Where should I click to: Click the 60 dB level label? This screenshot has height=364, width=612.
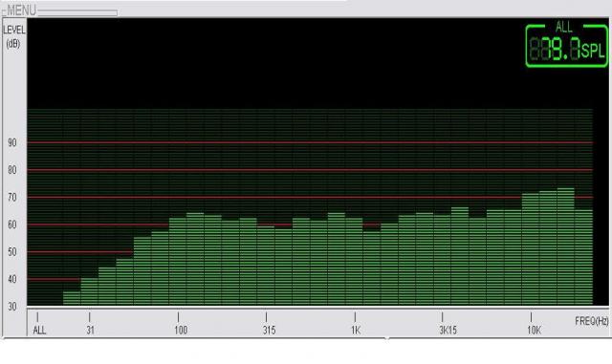tap(12, 225)
